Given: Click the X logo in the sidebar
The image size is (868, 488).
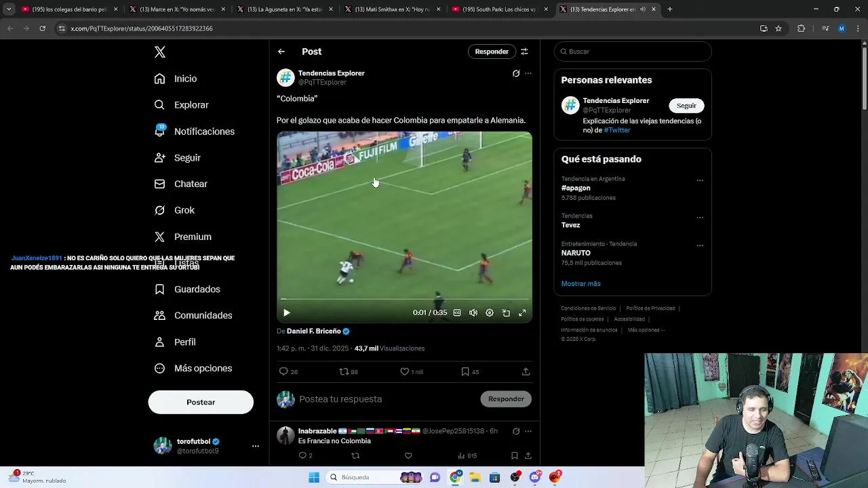Looking at the screenshot, I should click(x=159, y=52).
